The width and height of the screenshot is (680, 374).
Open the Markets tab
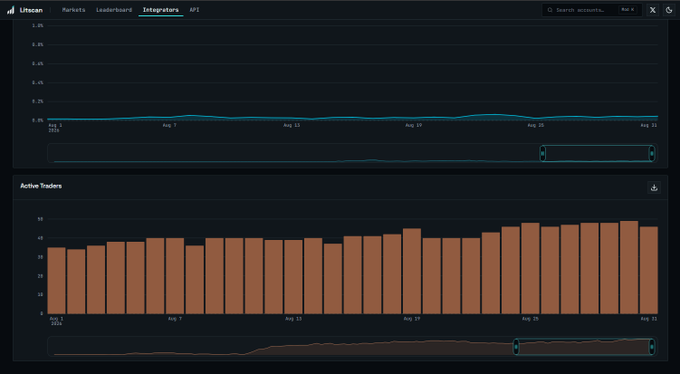pyautogui.click(x=74, y=10)
